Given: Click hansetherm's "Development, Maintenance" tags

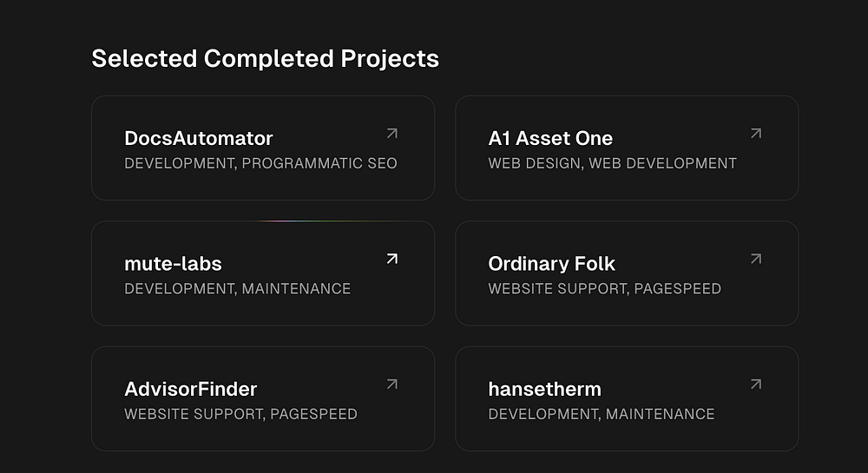Looking at the screenshot, I should 602,414.
